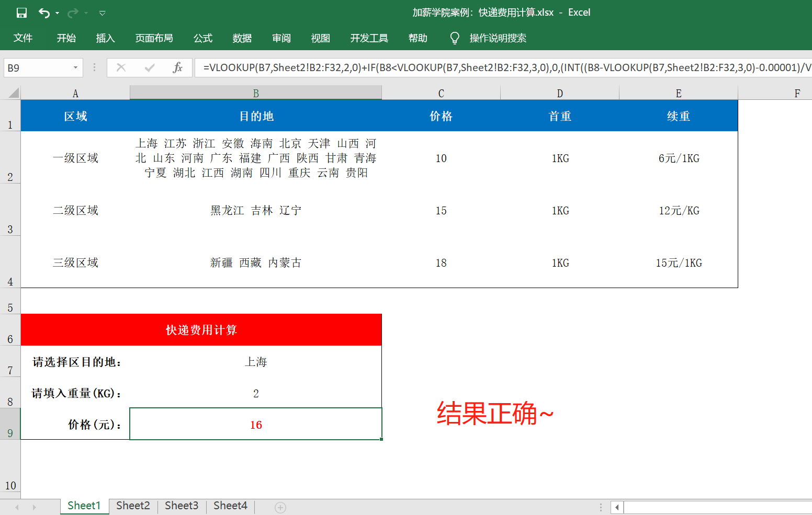Switch to the 插入 ribbon tab
Viewport: 812px width, 515px height.
(x=105, y=38)
